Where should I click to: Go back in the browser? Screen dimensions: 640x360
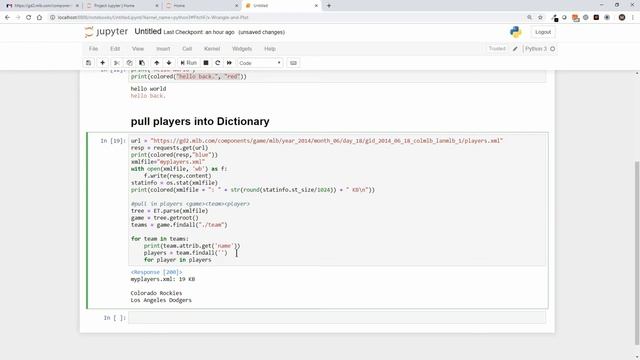(x=7, y=18)
